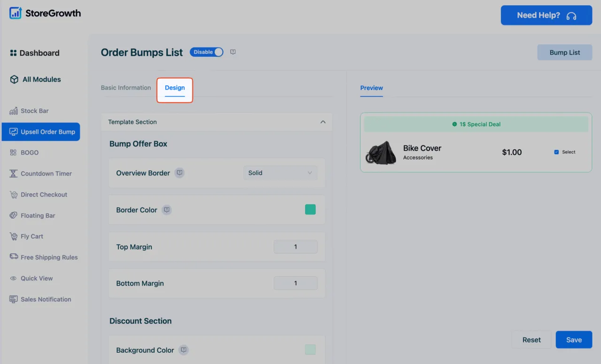601x364 pixels.
Task: Click the Free Shipping Rules truck icon
Action: click(14, 257)
